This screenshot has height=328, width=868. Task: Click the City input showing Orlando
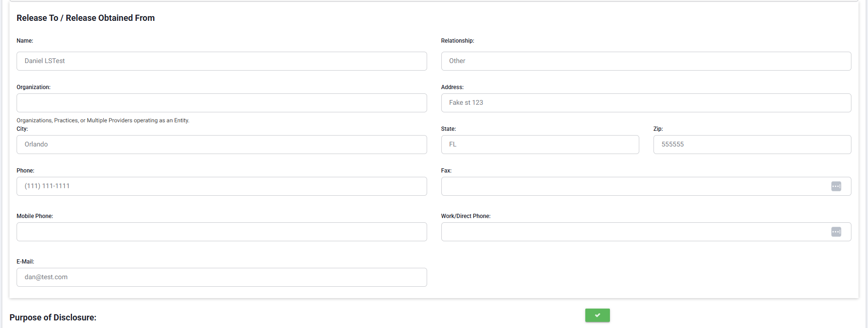click(x=222, y=145)
